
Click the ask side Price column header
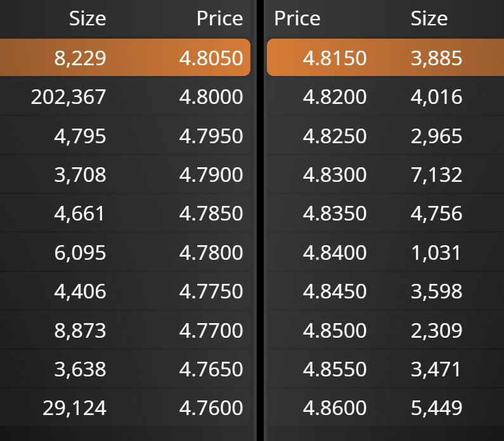click(x=297, y=18)
